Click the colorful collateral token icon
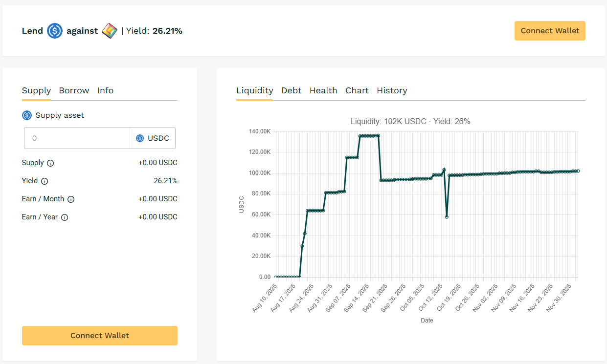 point(110,31)
